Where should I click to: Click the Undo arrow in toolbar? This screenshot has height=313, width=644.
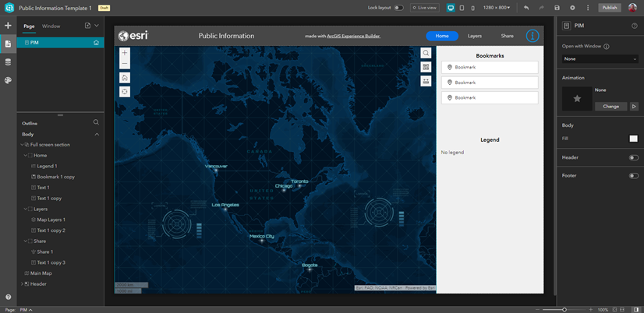pyautogui.click(x=526, y=8)
